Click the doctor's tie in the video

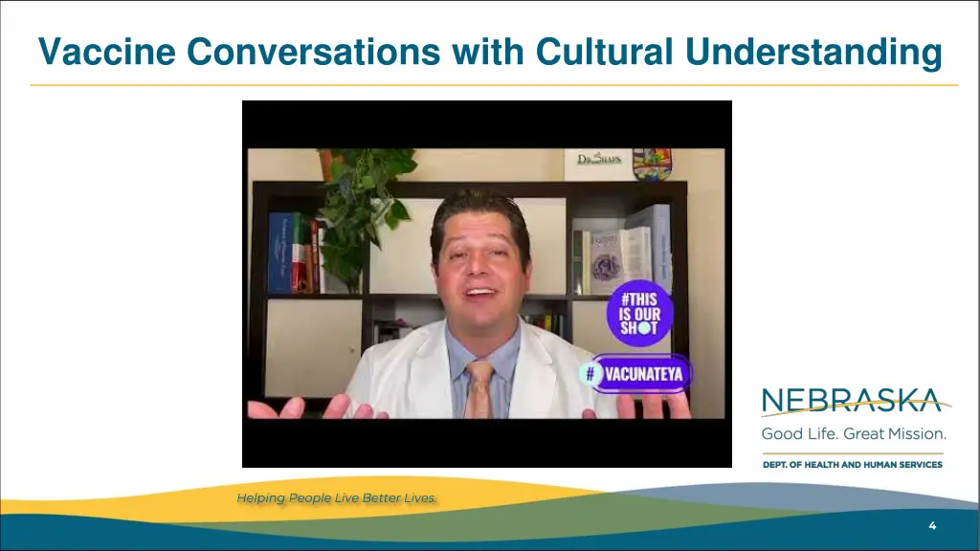tap(479, 390)
